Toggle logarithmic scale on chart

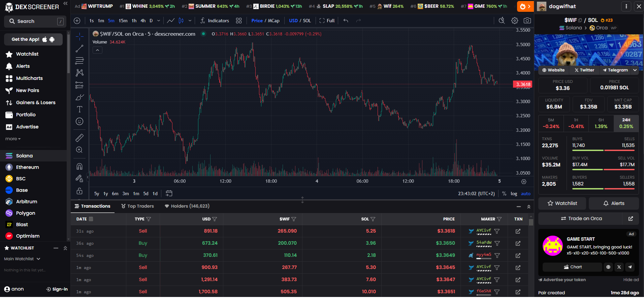(x=514, y=193)
